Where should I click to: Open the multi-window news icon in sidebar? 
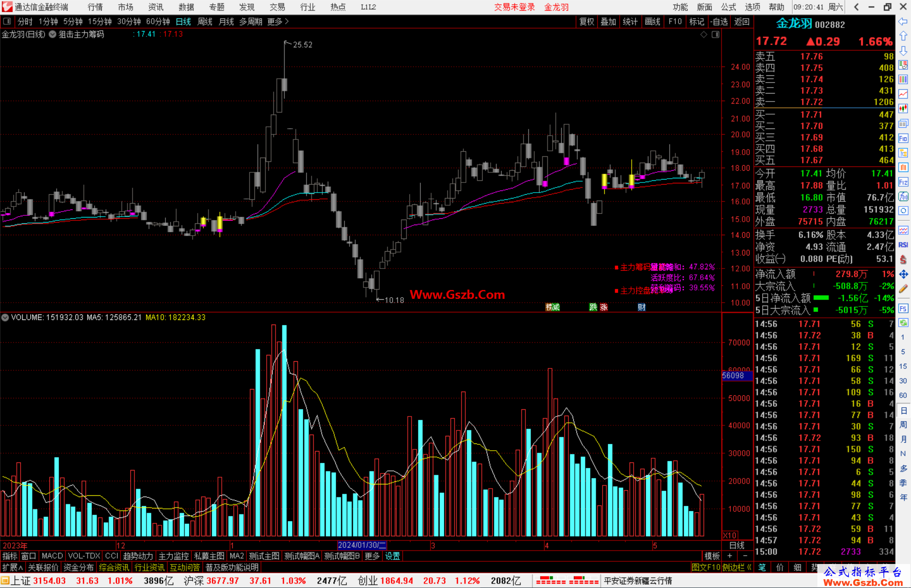pos(903,124)
